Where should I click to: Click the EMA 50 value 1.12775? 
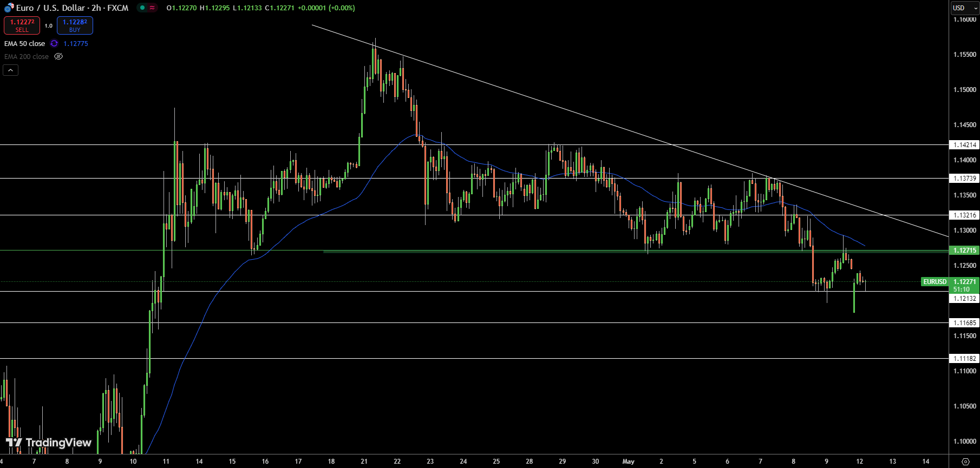[x=76, y=44]
